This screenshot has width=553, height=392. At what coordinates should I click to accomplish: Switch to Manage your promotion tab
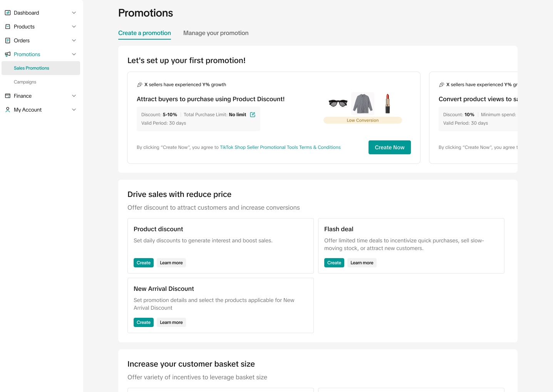[x=216, y=33]
